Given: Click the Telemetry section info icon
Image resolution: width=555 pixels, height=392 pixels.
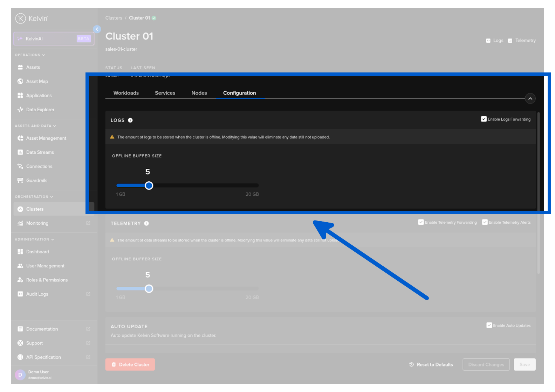Looking at the screenshot, I should click(x=146, y=224).
